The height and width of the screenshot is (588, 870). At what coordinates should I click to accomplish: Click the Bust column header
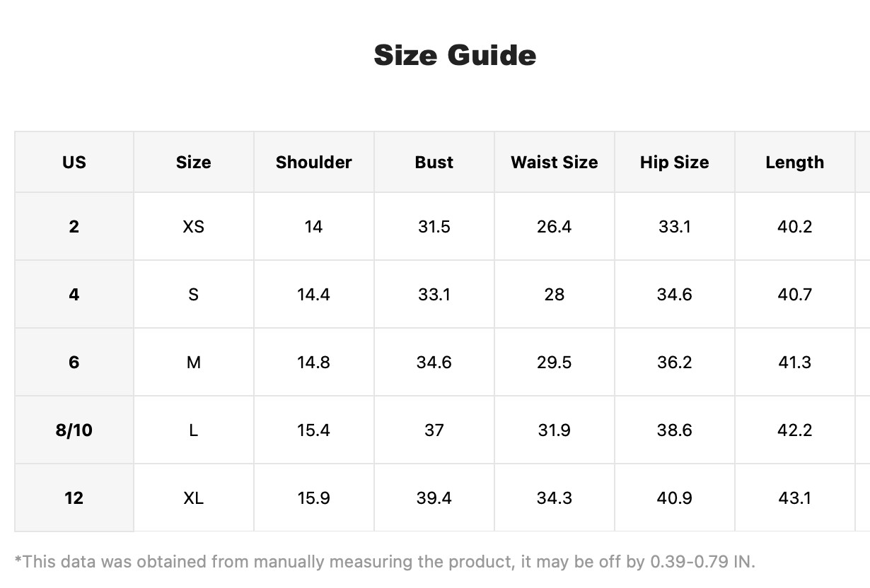434,162
